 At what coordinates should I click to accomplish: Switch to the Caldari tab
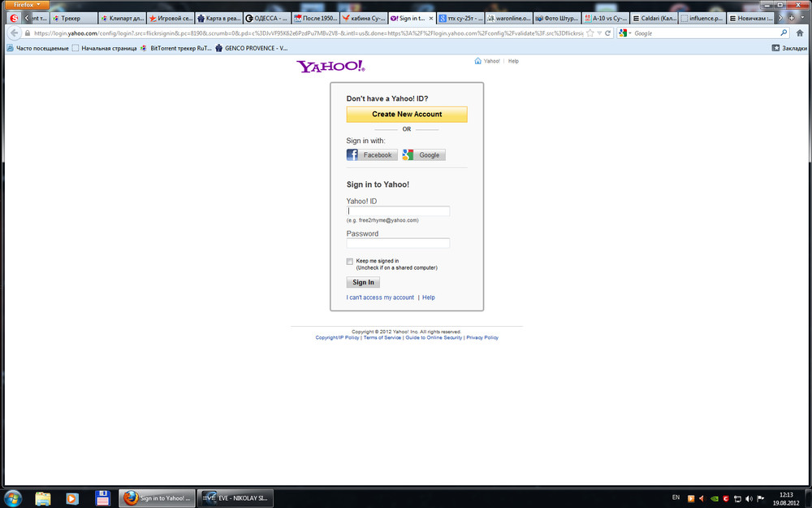click(654, 18)
